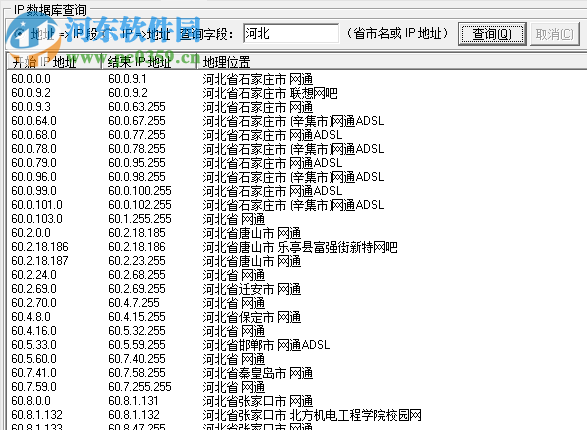Click location 河北省邯郸市 网通ADSL

(267, 345)
